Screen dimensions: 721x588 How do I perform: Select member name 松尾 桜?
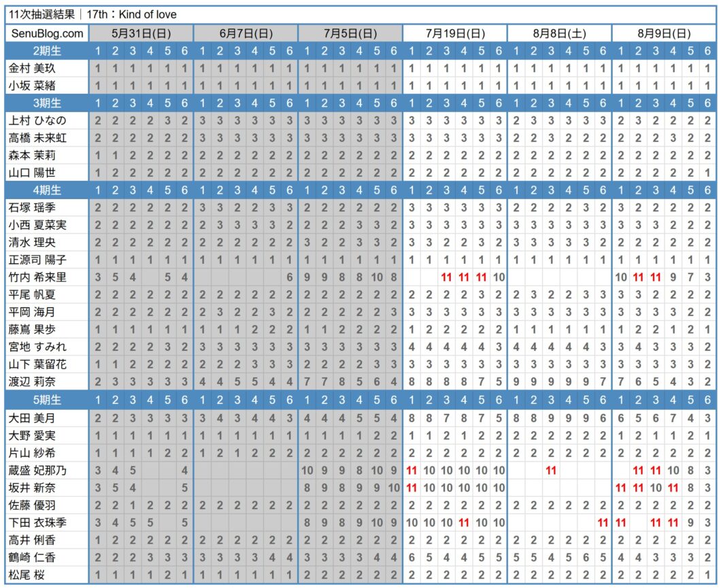[27, 575]
